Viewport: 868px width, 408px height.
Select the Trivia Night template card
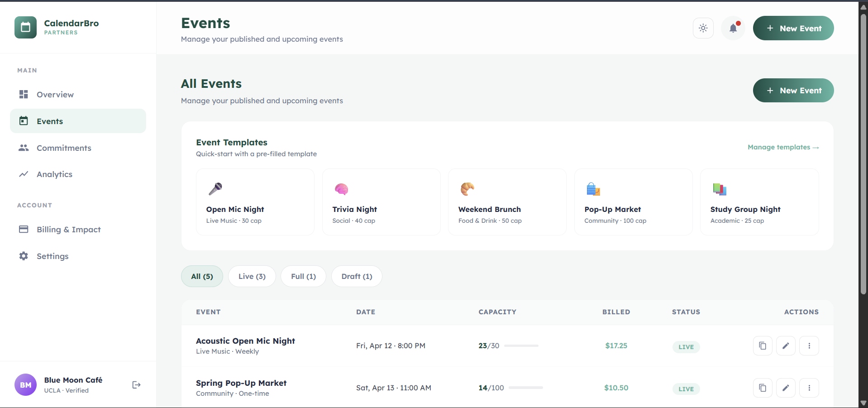click(x=381, y=202)
